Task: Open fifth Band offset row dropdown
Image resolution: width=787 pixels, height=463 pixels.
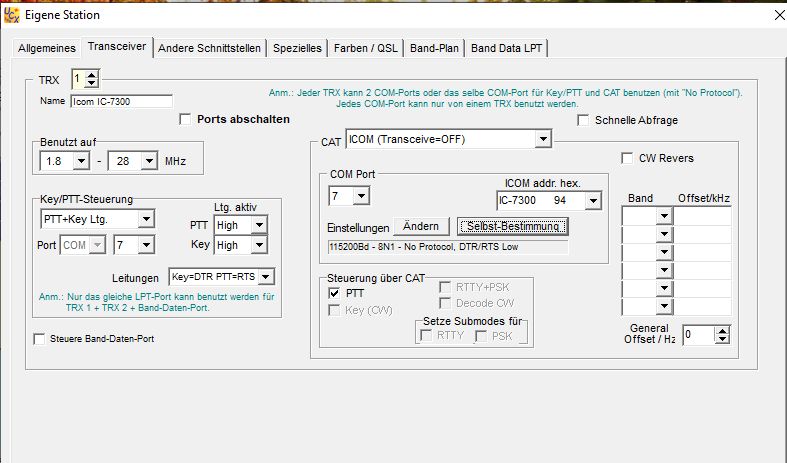Action: [664, 288]
